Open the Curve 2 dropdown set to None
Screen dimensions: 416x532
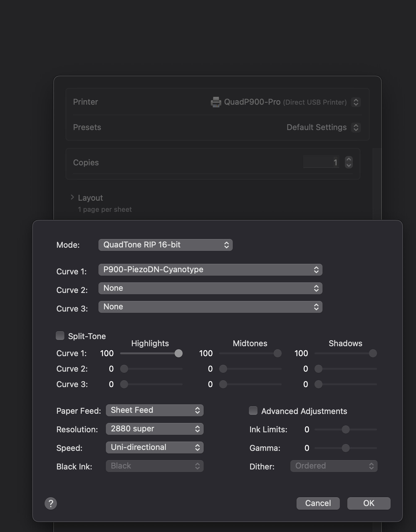(210, 288)
